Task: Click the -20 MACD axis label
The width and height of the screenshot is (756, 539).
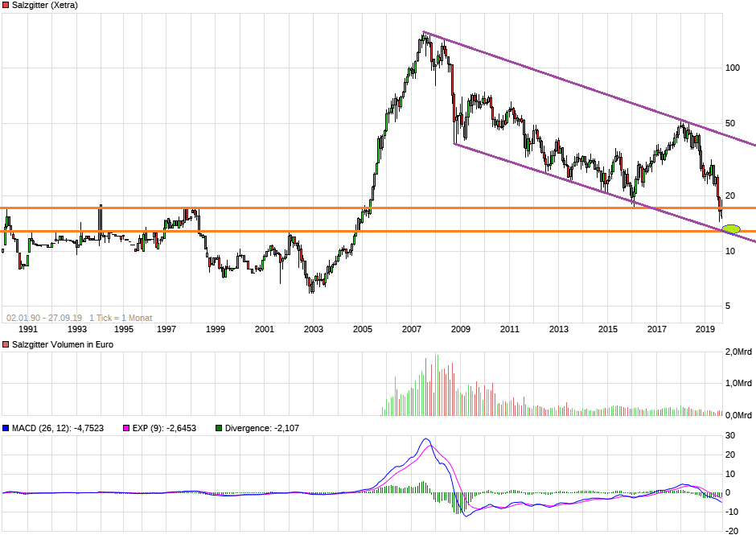Action: click(733, 531)
